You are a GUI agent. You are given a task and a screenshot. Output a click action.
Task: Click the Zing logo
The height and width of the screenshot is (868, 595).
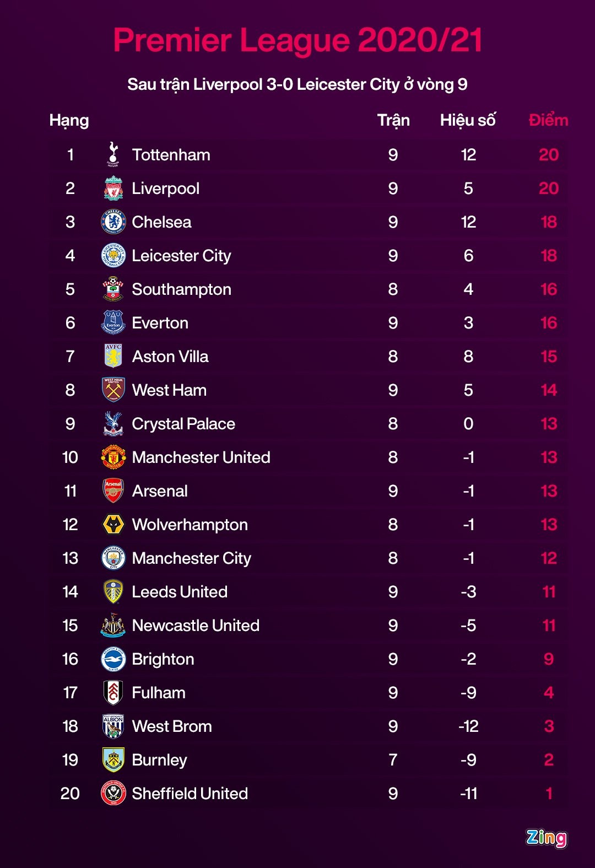pos(546,838)
